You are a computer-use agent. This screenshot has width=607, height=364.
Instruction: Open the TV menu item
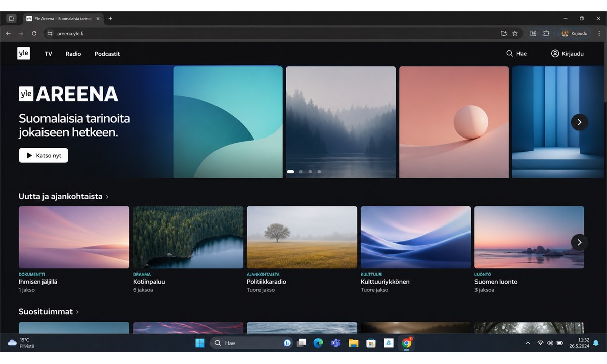(48, 53)
